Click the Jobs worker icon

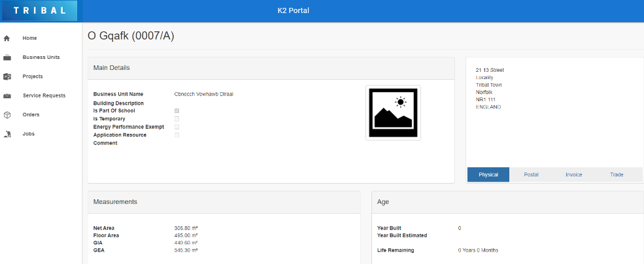7,134
